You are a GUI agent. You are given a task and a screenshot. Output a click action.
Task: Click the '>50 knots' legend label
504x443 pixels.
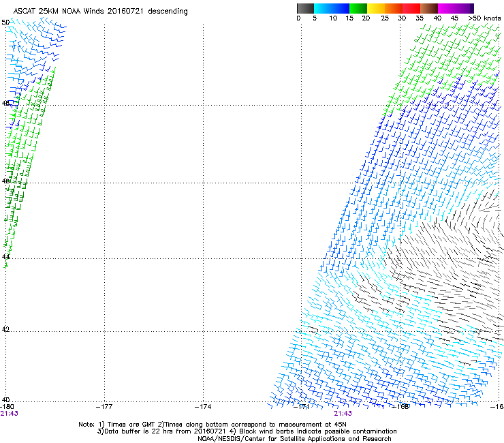pos(484,18)
